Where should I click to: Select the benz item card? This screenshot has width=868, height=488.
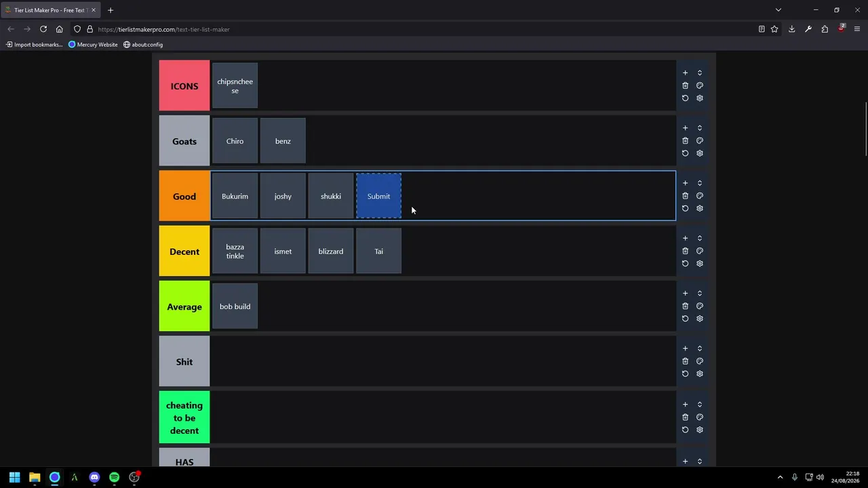point(283,141)
